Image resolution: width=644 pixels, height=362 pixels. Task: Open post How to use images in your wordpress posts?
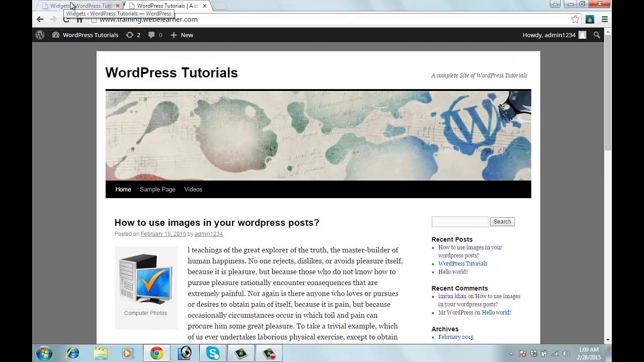click(x=217, y=222)
